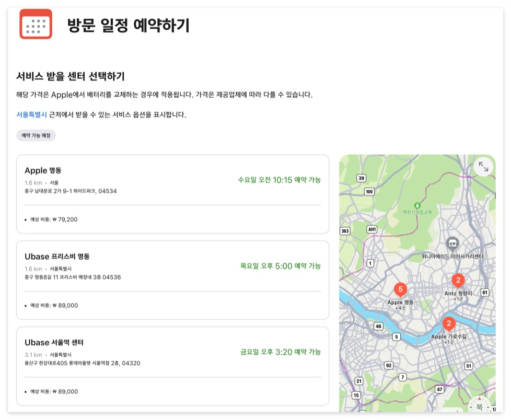Image resolution: width=511 pixels, height=420 pixels.
Task: Click the 서비스 받을 센터 선택하기 heading
Action: (71, 76)
